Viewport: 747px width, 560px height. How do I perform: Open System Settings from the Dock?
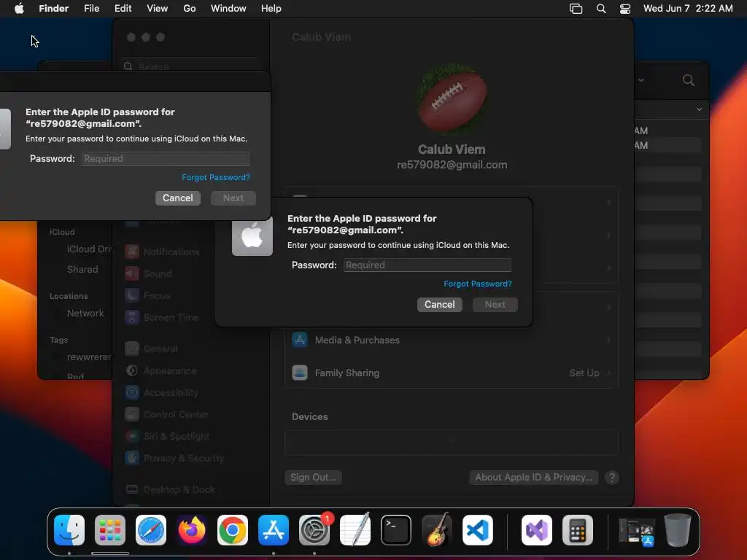coord(314,530)
